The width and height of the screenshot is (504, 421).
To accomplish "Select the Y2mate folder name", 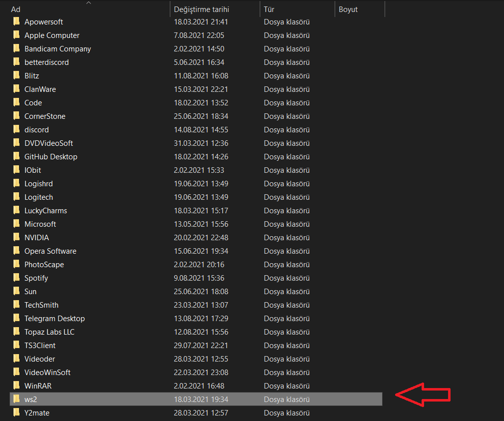I will pyautogui.click(x=37, y=414).
